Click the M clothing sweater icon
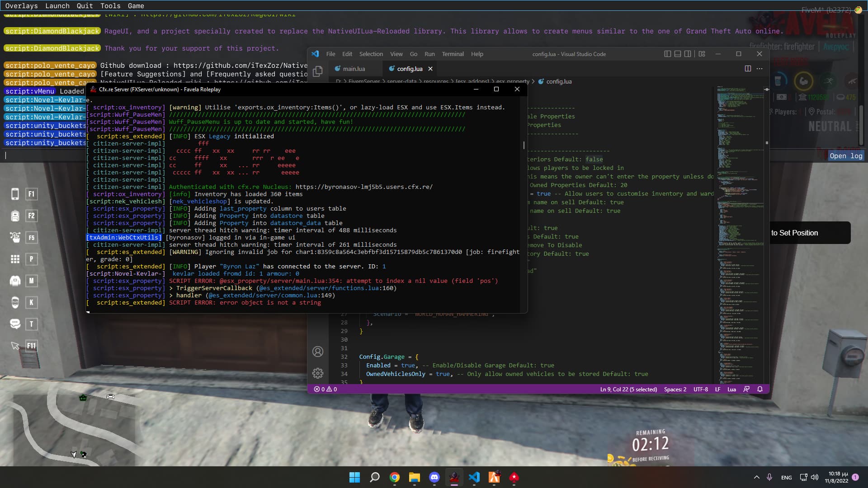The image size is (868, 488). tap(15, 281)
